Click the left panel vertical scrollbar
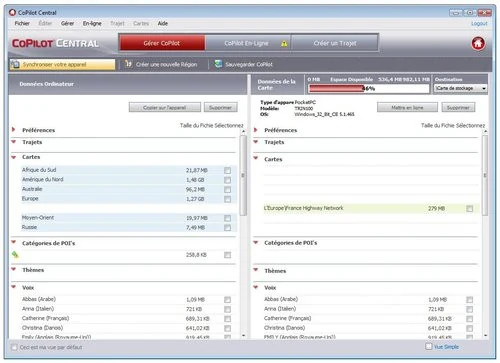This screenshot has width=500, height=363. (x=243, y=175)
